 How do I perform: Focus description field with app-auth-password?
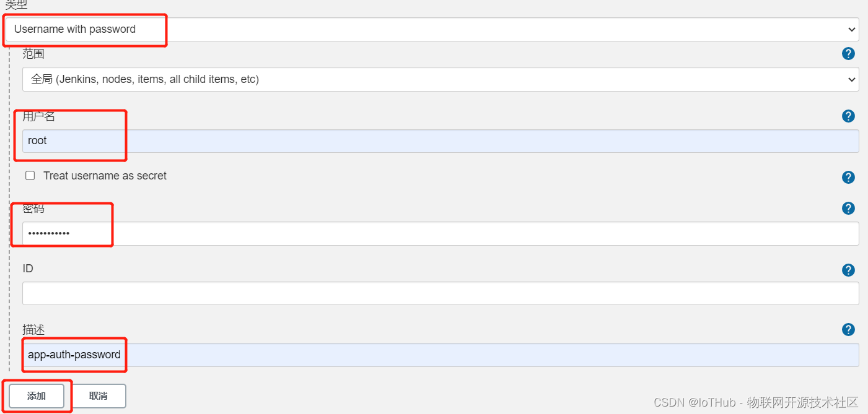point(441,355)
